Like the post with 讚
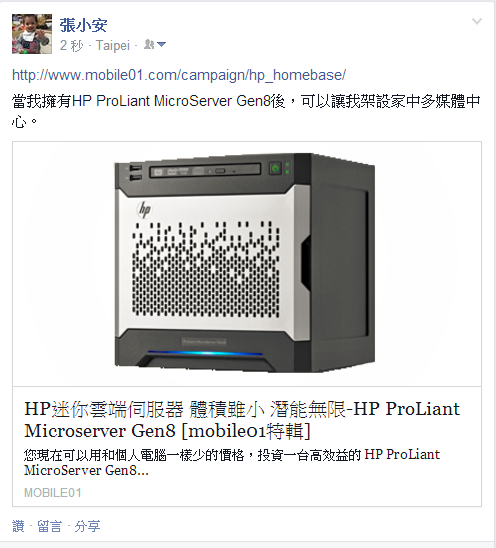Screen dimensions: 496x548 19,526
